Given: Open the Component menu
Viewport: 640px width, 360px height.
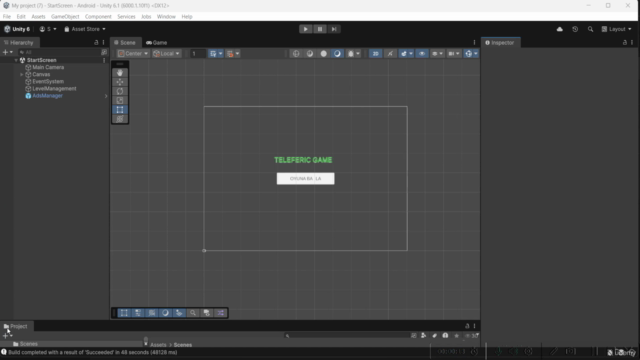Looking at the screenshot, I should (98, 17).
